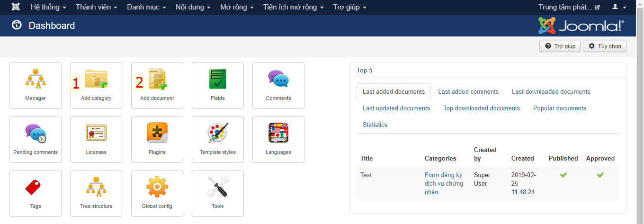
Task: Click the Tùy chọn options button
Action: (605, 46)
